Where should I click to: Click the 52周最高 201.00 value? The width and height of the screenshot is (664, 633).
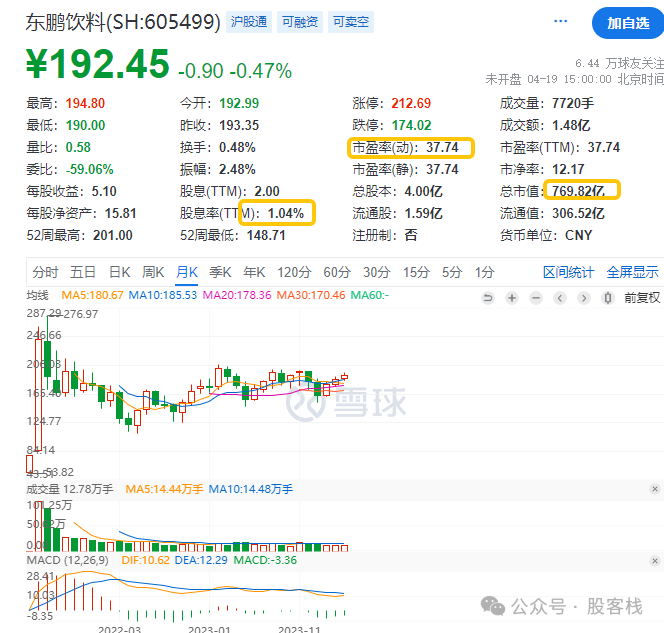(x=113, y=235)
